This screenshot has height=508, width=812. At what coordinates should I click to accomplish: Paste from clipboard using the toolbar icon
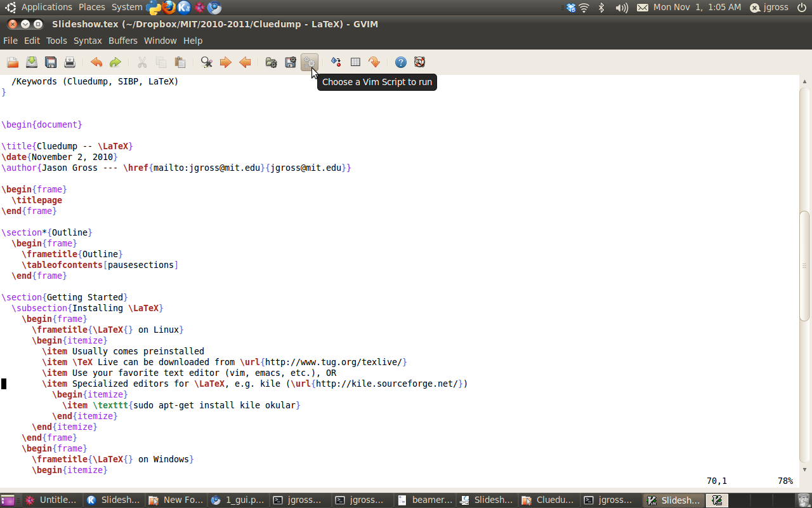[x=180, y=62]
